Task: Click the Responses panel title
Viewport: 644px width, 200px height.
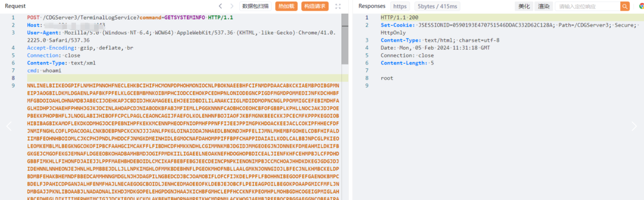Action: click(372, 6)
